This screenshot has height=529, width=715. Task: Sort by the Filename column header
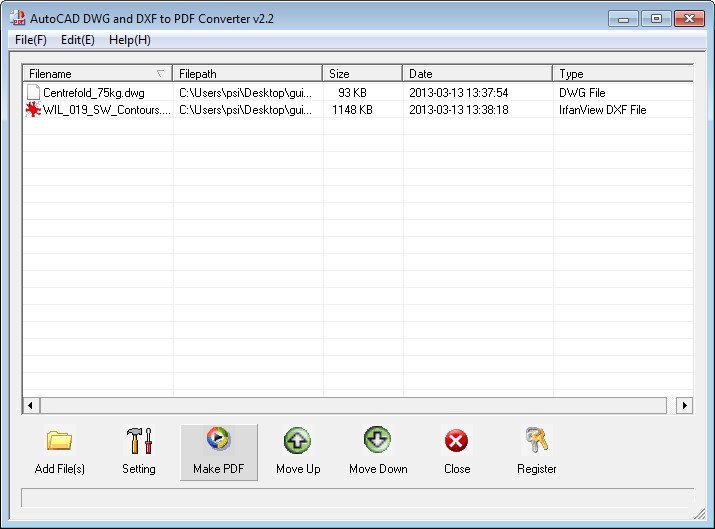pyautogui.click(x=97, y=73)
